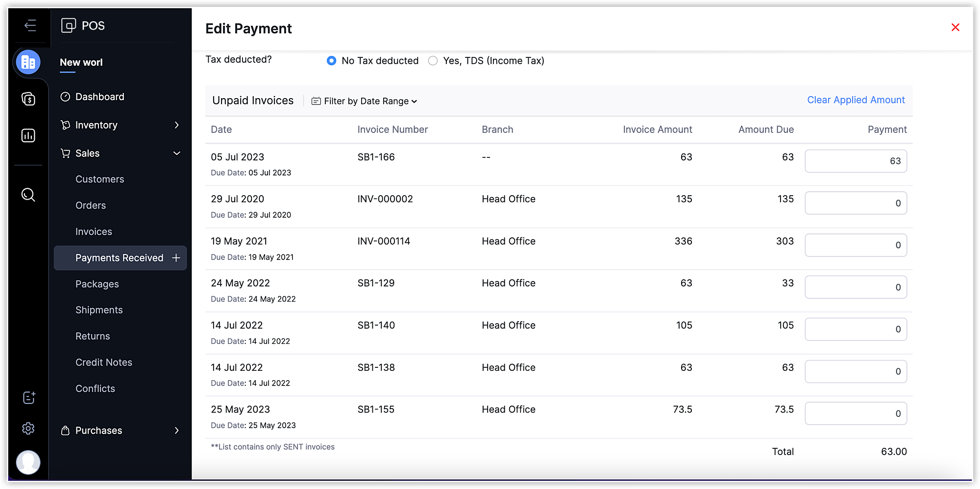Open the coins/payments icon in the left rail
980x489 pixels.
28,99
